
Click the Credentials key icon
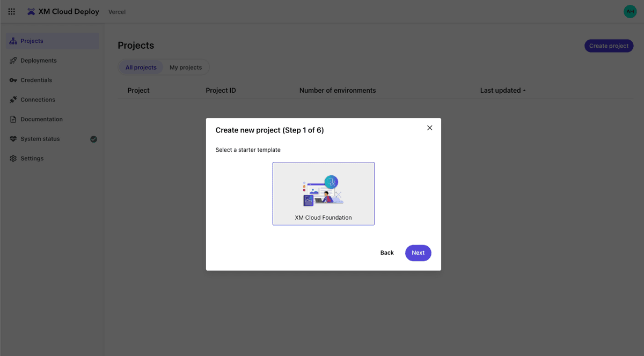click(x=13, y=80)
